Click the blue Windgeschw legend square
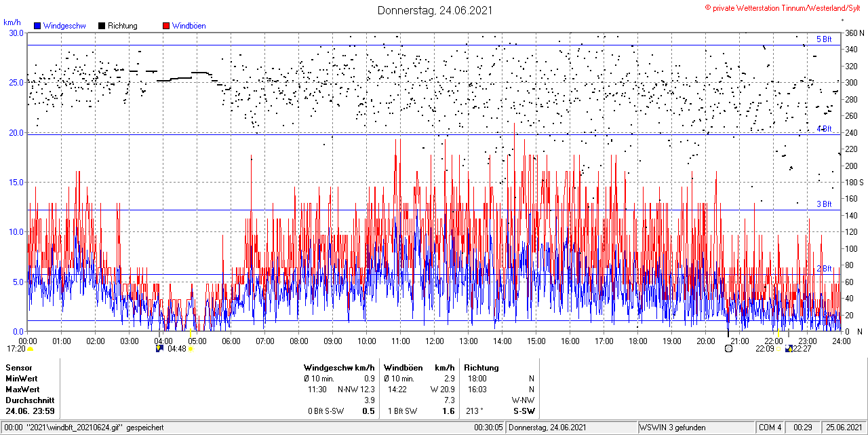The image size is (868, 435). pyautogui.click(x=37, y=26)
